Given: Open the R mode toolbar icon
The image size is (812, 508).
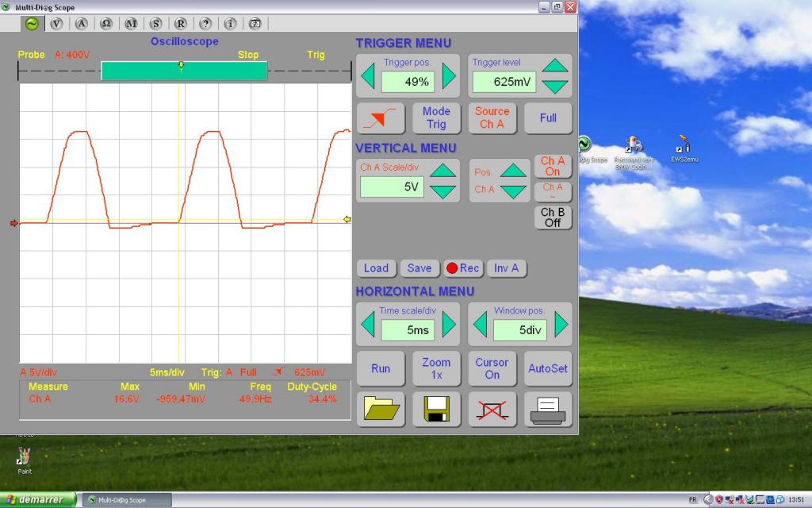Looking at the screenshot, I should pyautogui.click(x=181, y=23).
